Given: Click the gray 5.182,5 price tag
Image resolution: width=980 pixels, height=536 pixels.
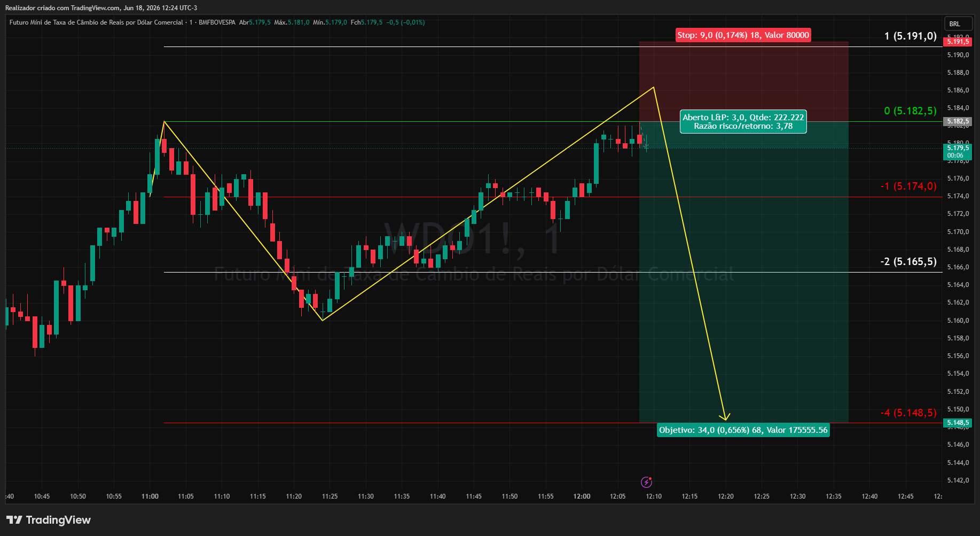Looking at the screenshot, I should click(x=958, y=122).
